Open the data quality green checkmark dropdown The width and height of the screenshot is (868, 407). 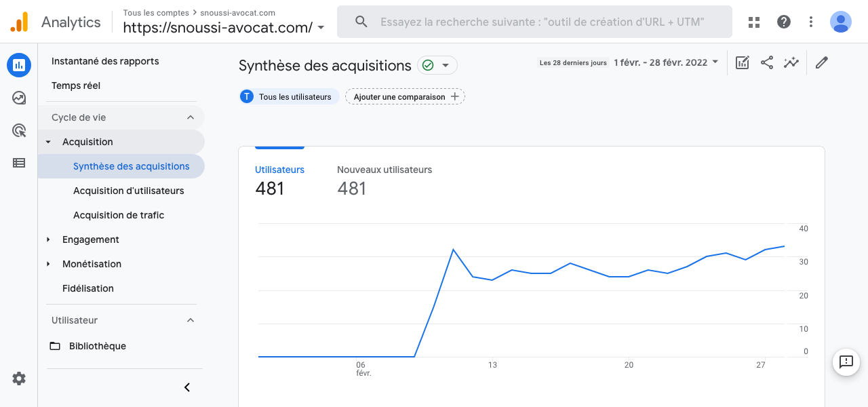pos(437,65)
